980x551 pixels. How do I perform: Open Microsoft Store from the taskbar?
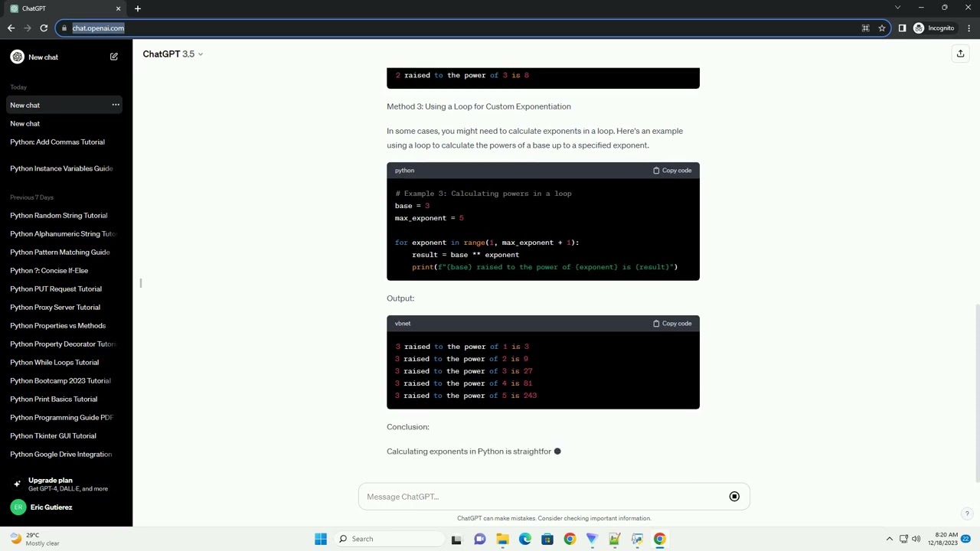click(547, 539)
